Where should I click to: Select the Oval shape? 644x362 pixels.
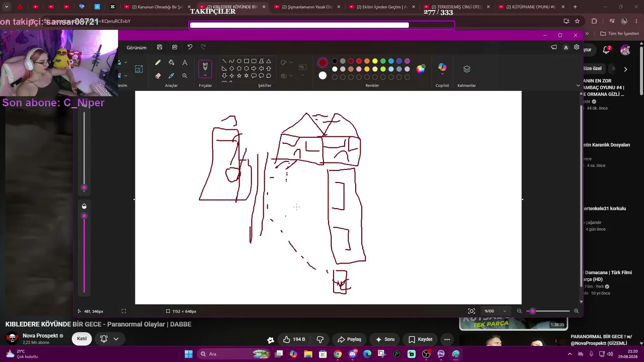(239, 61)
